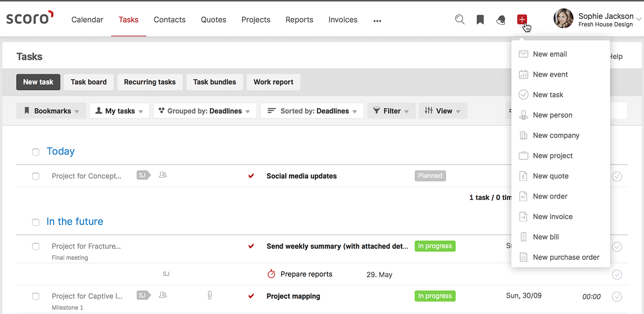Go to the Scoro logo home
Viewport: 644px width, 314px height.
point(30,18)
